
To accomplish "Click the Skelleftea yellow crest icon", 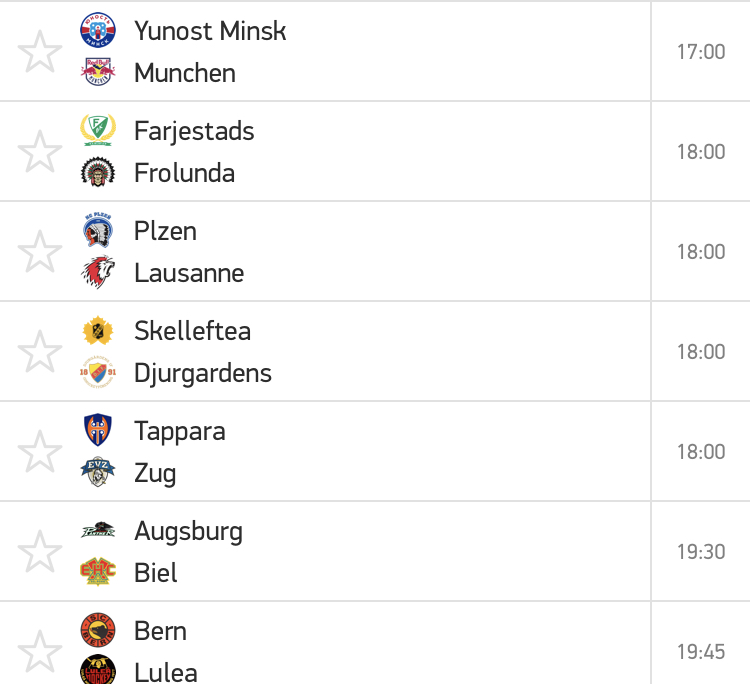I will tap(98, 330).
